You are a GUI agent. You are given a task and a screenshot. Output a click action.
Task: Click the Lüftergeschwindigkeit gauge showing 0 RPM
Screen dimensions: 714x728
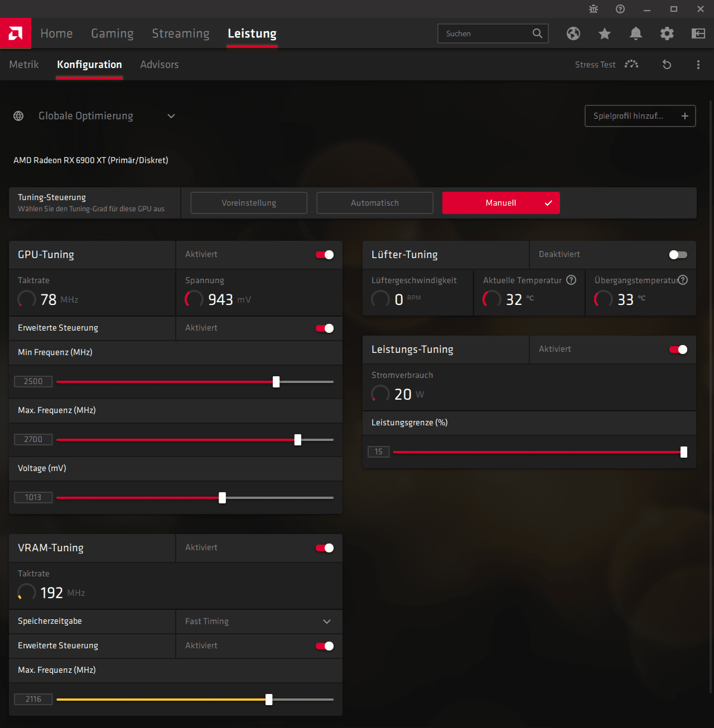tap(380, 299)
